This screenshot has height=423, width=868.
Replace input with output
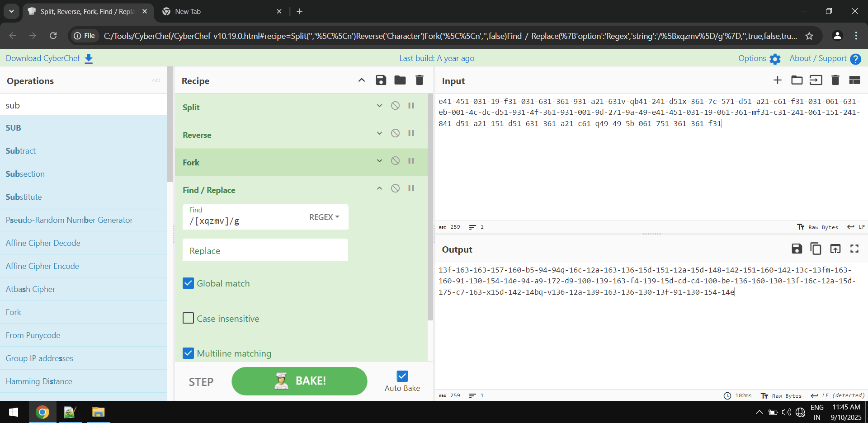pos(835,249)
